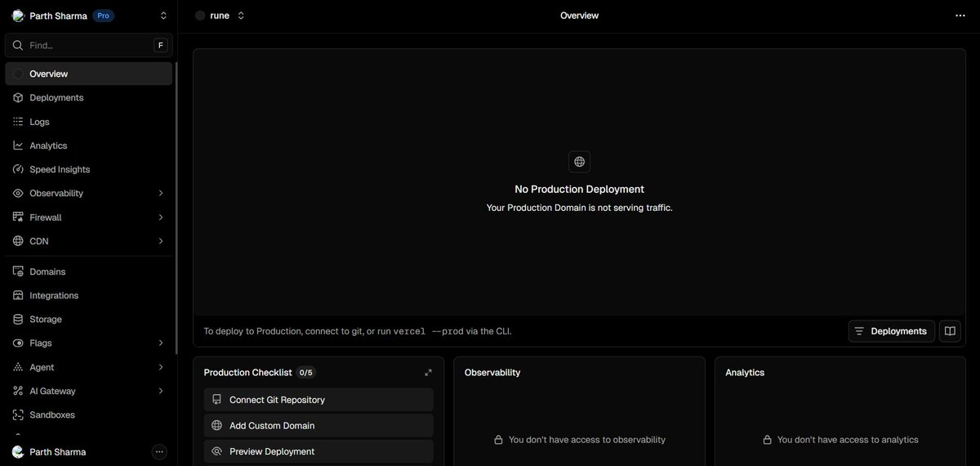Open the Overview page

pos(89,74)
